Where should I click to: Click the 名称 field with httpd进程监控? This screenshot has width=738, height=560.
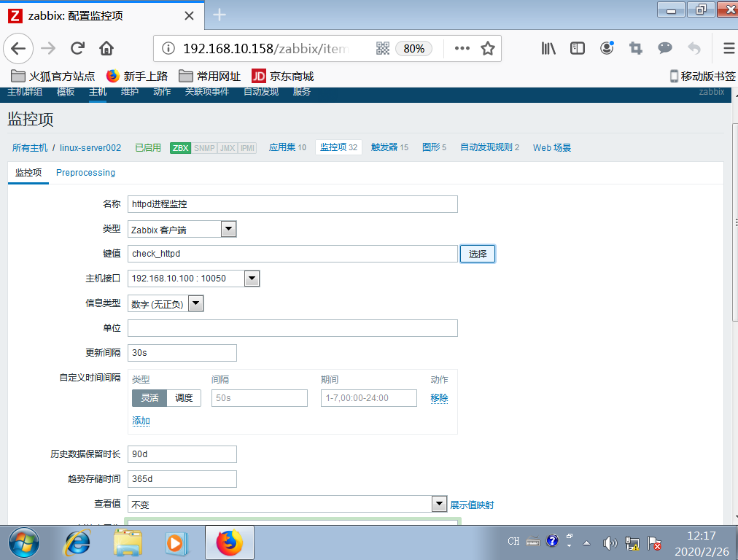tap(292, 204)
